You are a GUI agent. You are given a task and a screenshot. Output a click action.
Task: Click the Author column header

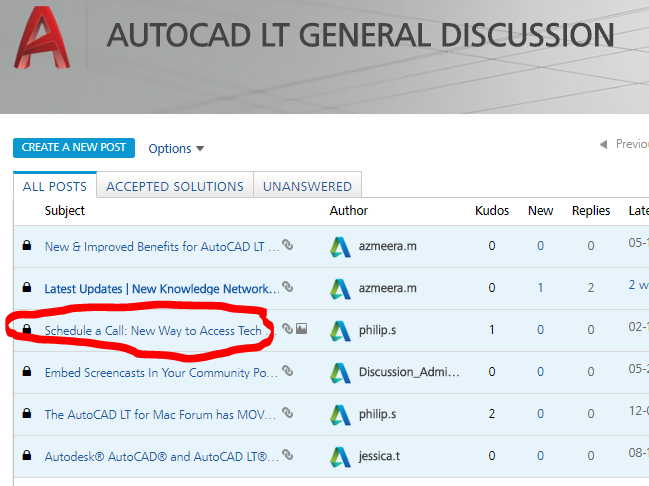click(349, 210)
